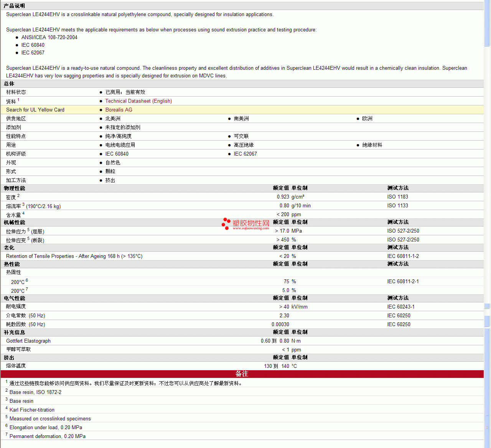Viewport: 491px width, 448px height.
Task: Select the Retention of Tensile Properties row label
Action: click(x=74, y=256)
